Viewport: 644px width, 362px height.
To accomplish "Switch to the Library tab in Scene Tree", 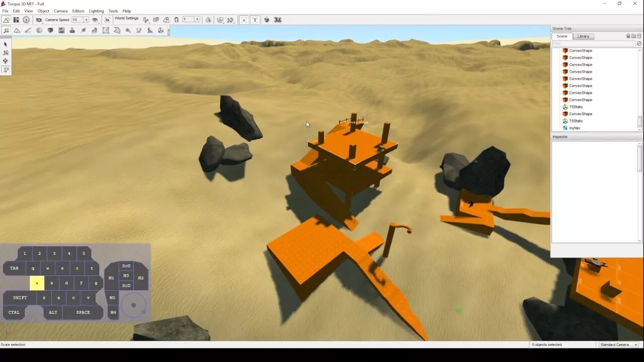I will click(583, 36).
